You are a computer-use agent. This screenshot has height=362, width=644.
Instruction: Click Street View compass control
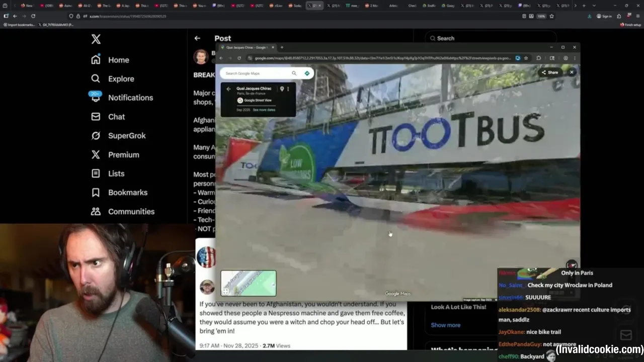pyautogui.click(x=572, y=265)
